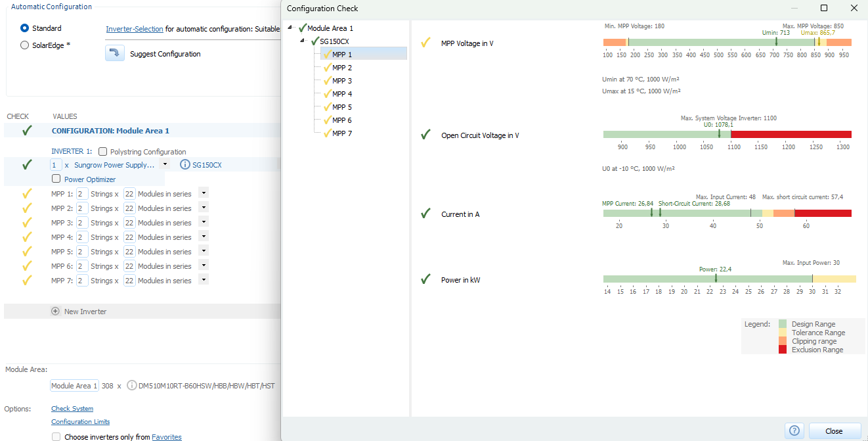Open the Sungrow Power Supply inverter dropdown
The width and height of the screenshot is (868, 441).
coord(165,164)
